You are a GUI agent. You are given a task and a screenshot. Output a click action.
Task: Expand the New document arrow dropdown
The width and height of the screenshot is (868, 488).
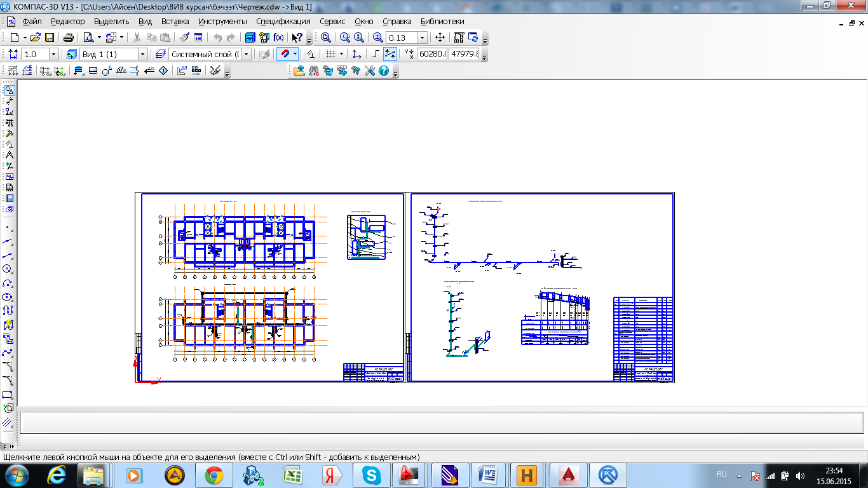tap(25, 37)
